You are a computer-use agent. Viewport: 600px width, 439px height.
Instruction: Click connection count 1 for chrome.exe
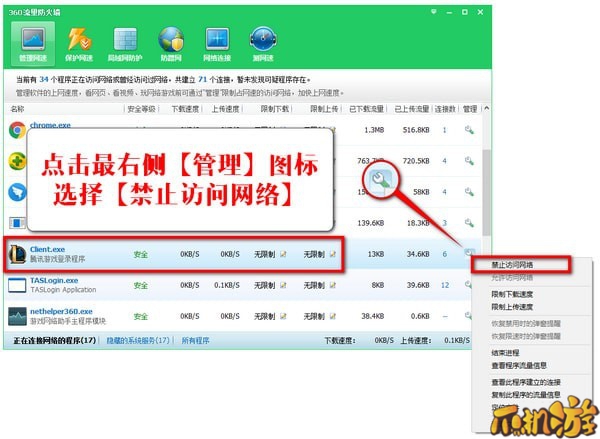[x=445, y=130]
